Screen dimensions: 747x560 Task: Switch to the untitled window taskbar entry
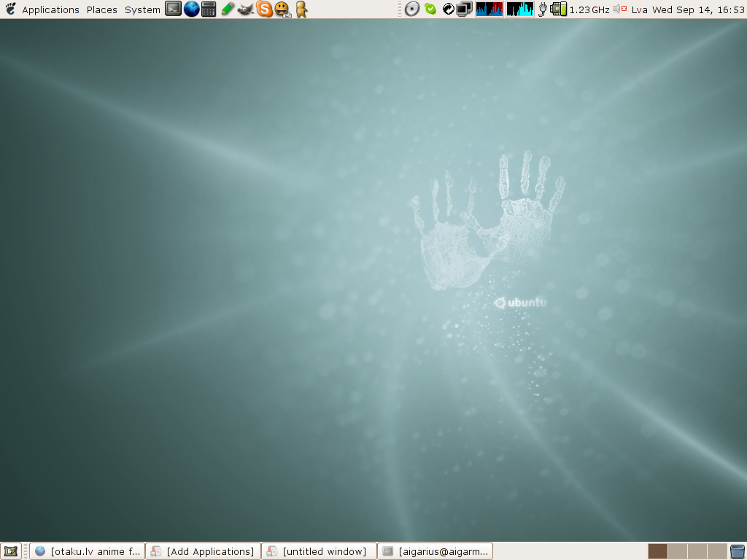pos(319,551)
